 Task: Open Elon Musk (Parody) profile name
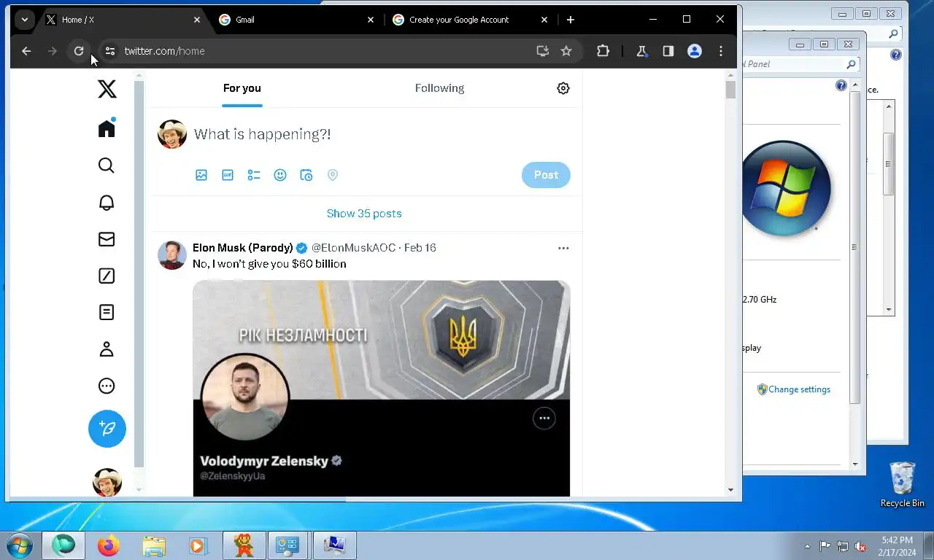pyautogui.click(x=243, y=248)
